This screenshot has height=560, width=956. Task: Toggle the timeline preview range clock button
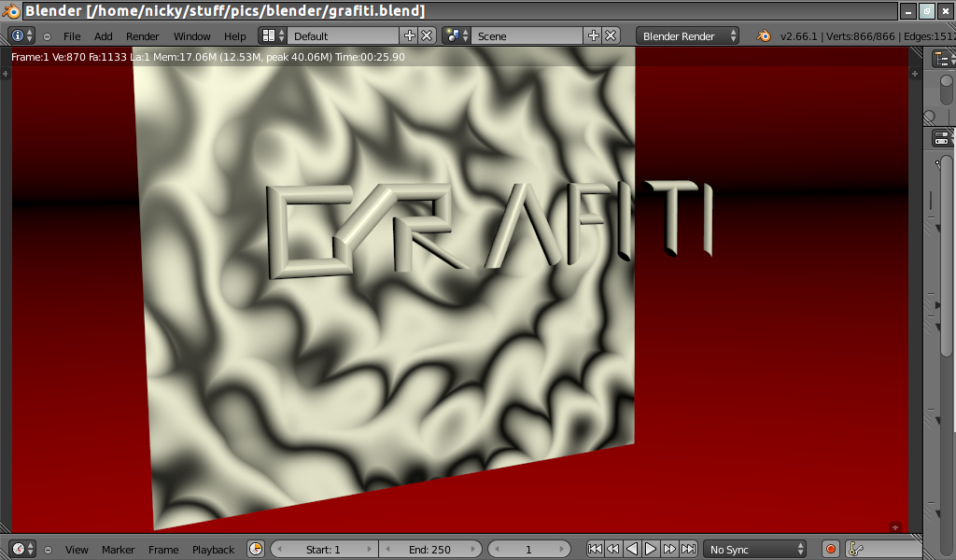[256, 549]
